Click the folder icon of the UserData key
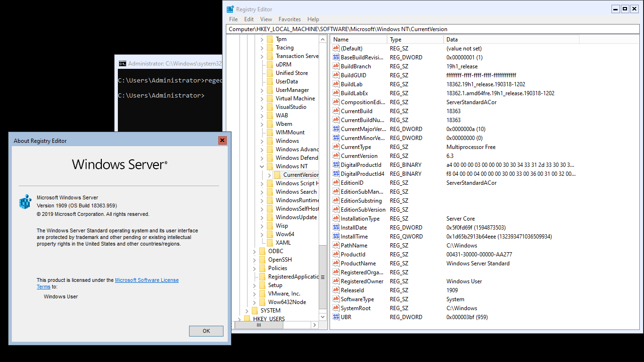 point(270,82)
